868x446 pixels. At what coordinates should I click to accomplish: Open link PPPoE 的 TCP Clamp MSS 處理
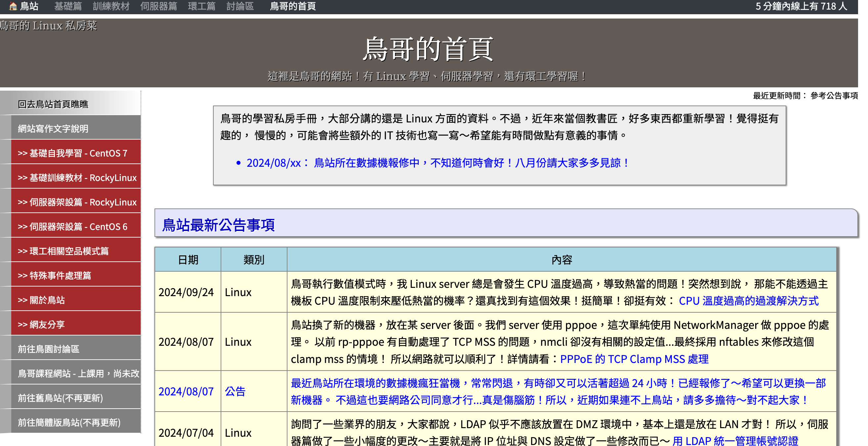tap(634, 359)
